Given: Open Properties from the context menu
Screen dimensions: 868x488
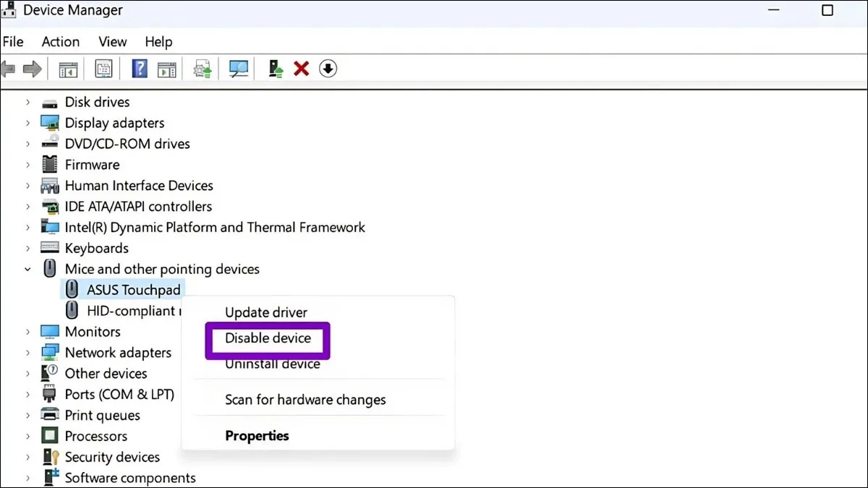Looking at the screenshot, I should point(257,436).
